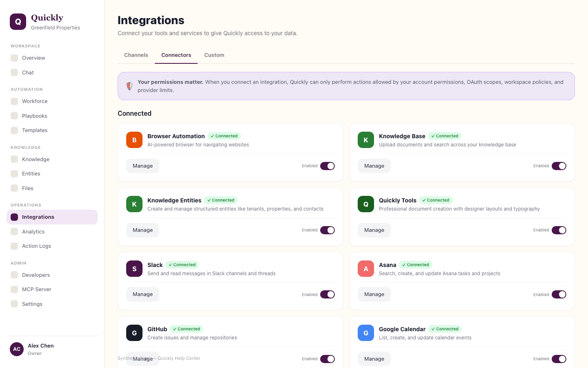Viewport: 588px width, 368px height.
Task: Click the Quickly Tools Q icon
Action: (366, 204)
